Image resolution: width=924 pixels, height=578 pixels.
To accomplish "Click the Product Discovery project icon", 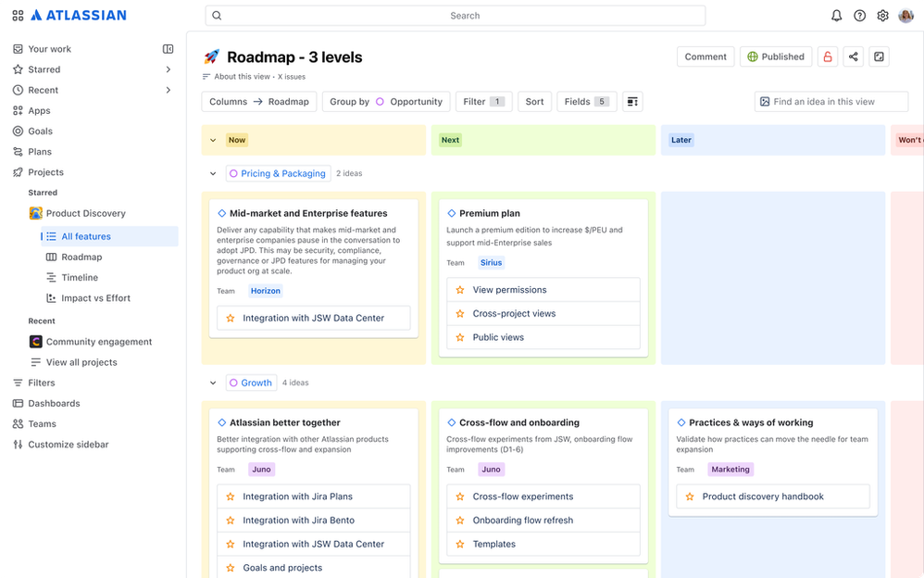I will [x=36, y=213].
